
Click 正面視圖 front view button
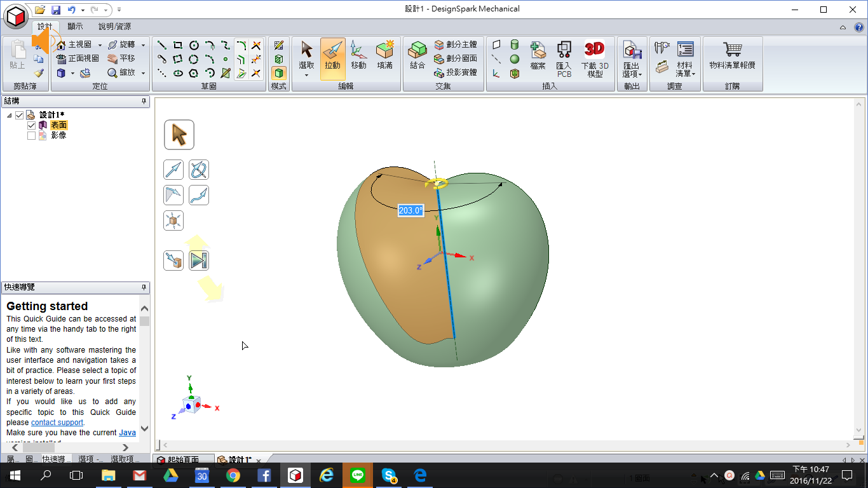(x=78, y=58)
